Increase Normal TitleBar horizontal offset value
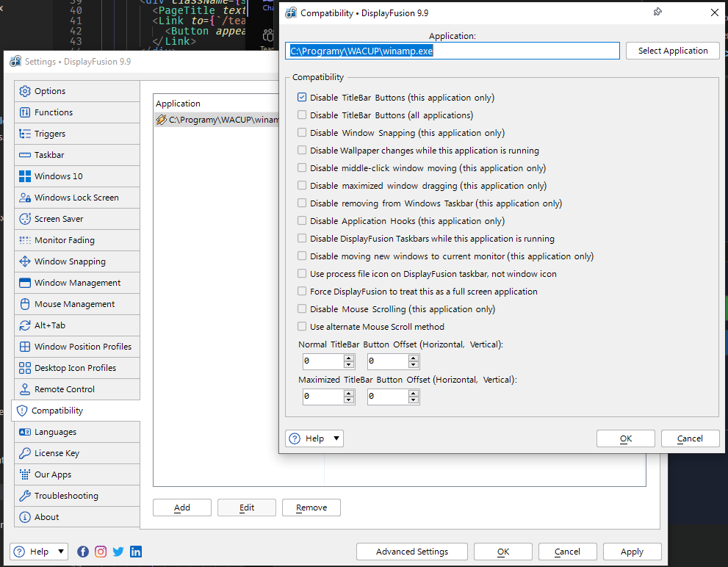 (349, 358)
